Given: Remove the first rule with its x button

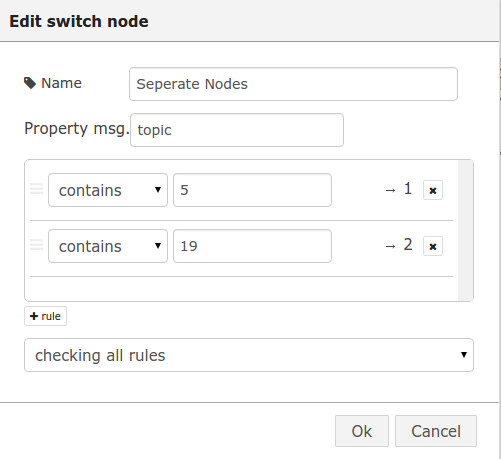Looking at the screenshot, I should pos(433,190).
